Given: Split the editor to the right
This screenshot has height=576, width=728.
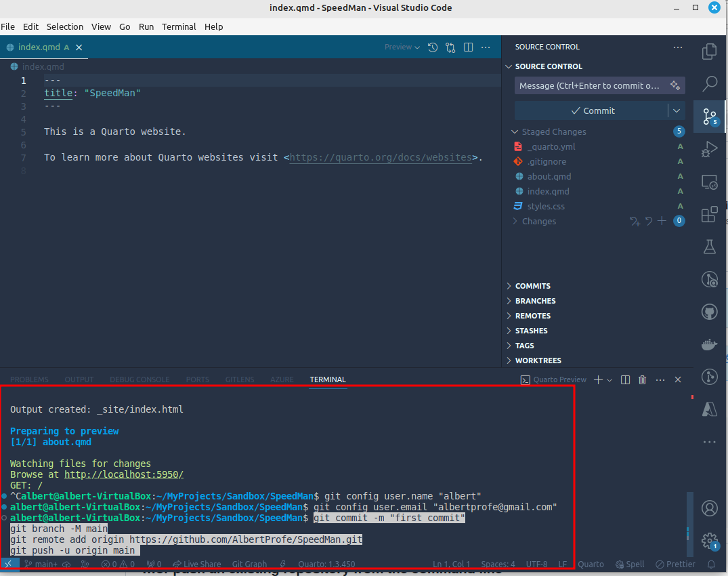Looking at the screenshot, I should tap(468, 47).
